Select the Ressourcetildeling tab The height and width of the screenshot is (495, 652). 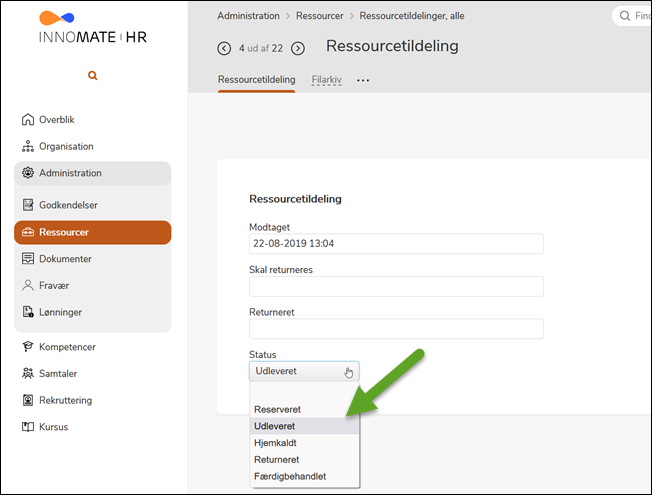click(256, 79)
